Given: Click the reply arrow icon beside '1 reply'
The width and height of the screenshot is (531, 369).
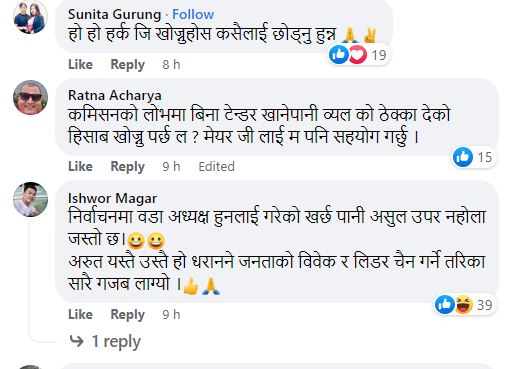Looking at the screenshot, I should click(76, 341).
